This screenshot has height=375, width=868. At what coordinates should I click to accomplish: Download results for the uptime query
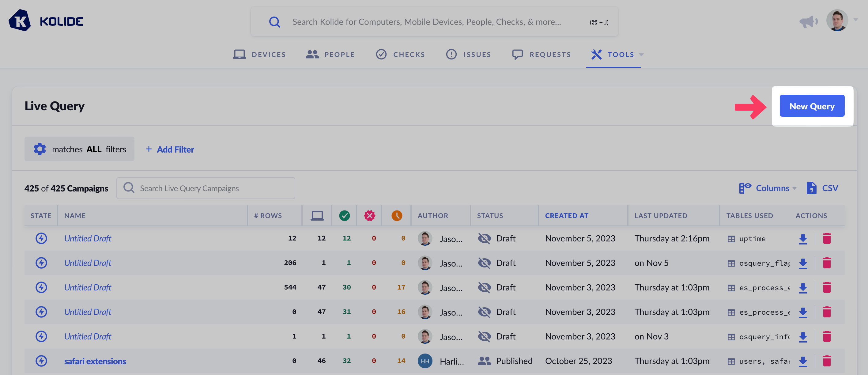(x=803, y=239)
